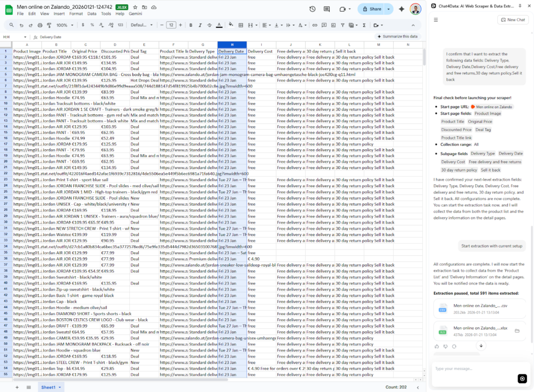Viewport: 536px width, 392px height.
Task: Insert a chart from the toolbar
Action: 333,25
